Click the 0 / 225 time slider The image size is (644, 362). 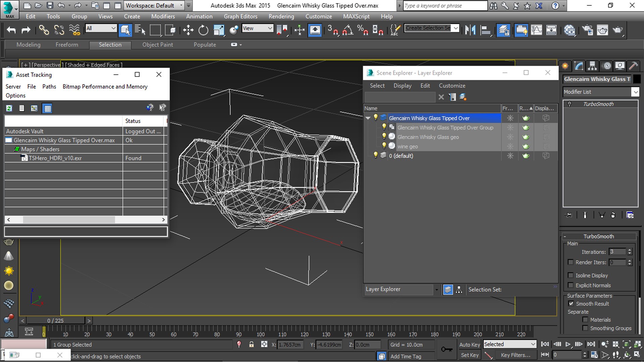coord(55,321)
